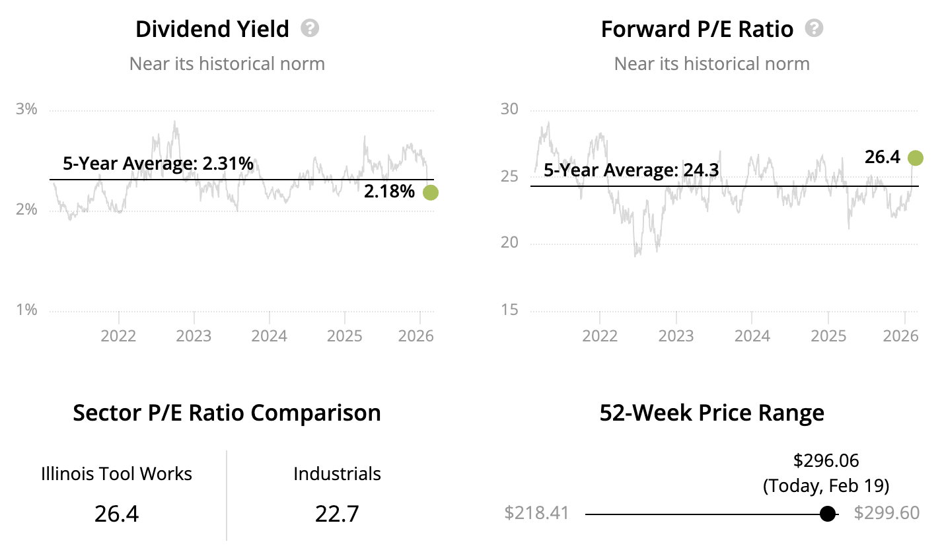Click the Illinois Tool Works label
The height and width of the screenshot is (560, 942).
click(116, 473)
